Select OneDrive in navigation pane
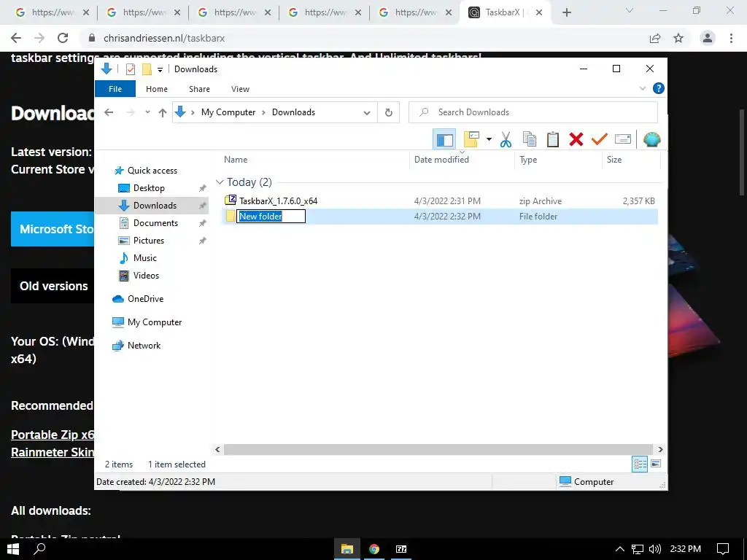This screenshot has width=747, height=560. (145, 299)
